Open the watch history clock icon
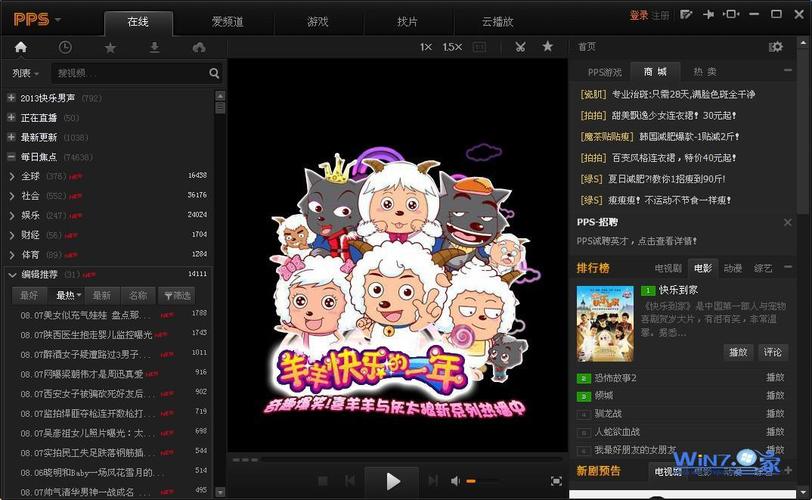The height and width of the screenshot is (500, 812). coord(65,47)
